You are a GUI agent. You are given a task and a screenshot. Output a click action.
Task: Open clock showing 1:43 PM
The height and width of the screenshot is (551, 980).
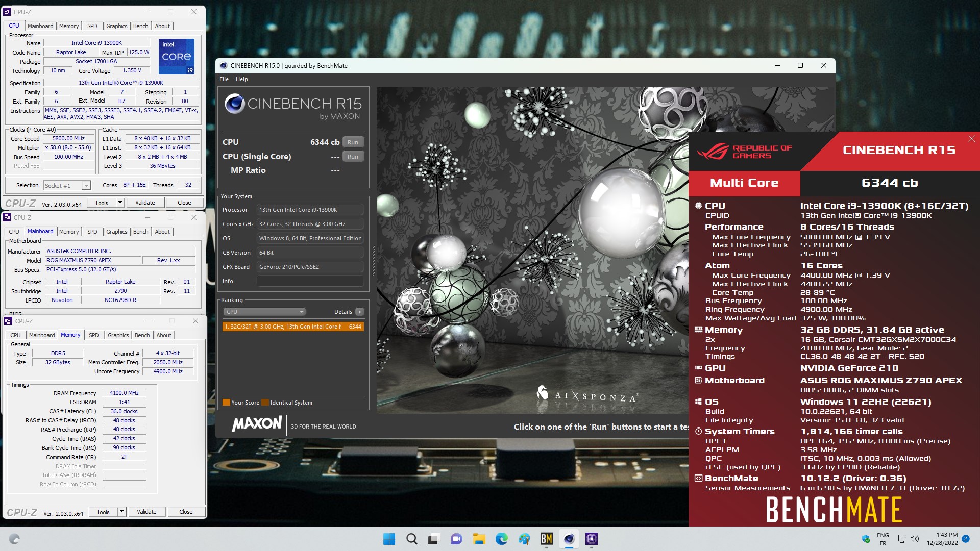point(943,539)
